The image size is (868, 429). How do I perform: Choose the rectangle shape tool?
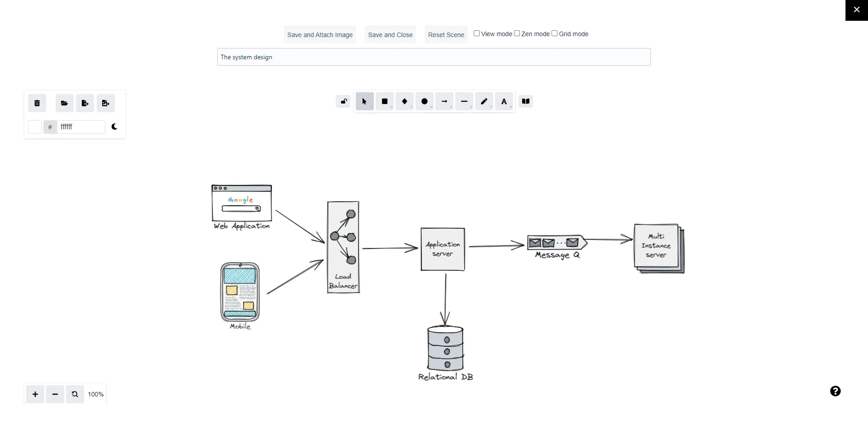pyautogui.click(x=385, y=101)
